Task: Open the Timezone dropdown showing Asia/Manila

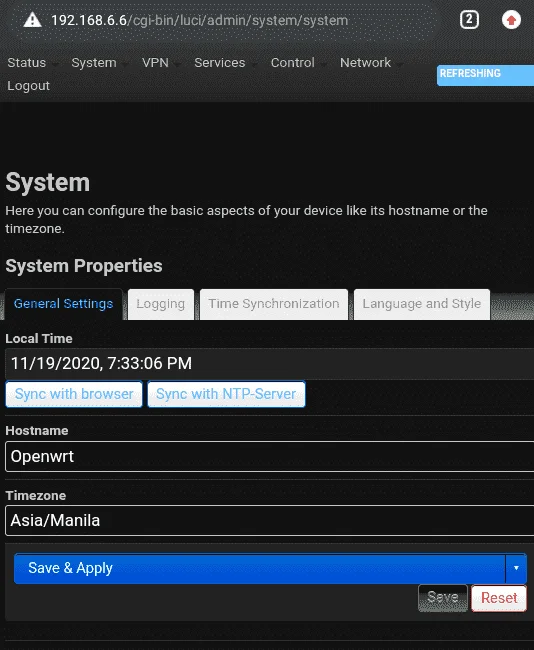Action: pos(269,520)
